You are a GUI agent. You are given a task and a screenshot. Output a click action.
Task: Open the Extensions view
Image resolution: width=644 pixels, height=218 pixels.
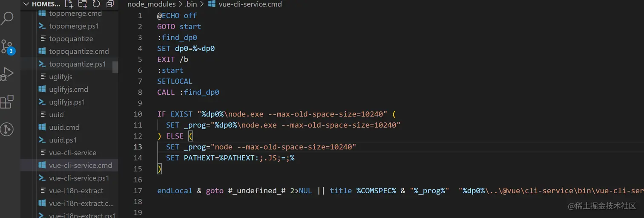tap(7, 102)
